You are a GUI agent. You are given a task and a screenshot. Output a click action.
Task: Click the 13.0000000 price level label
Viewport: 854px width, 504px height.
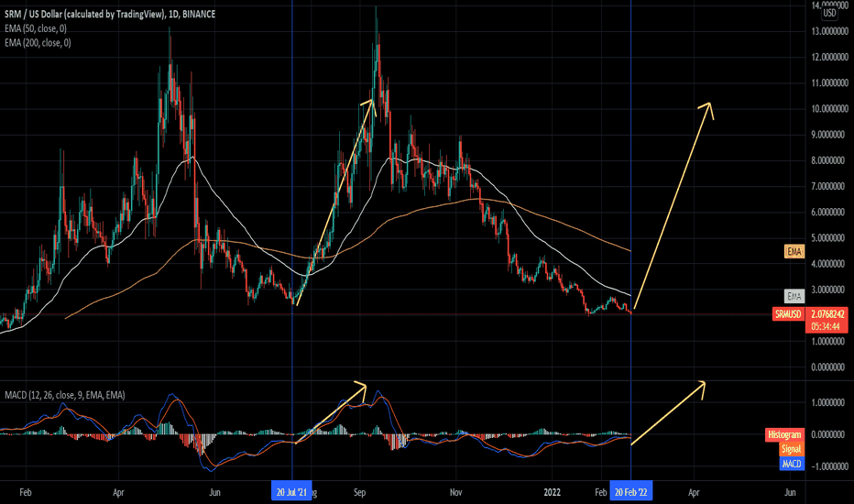(829, 31)
